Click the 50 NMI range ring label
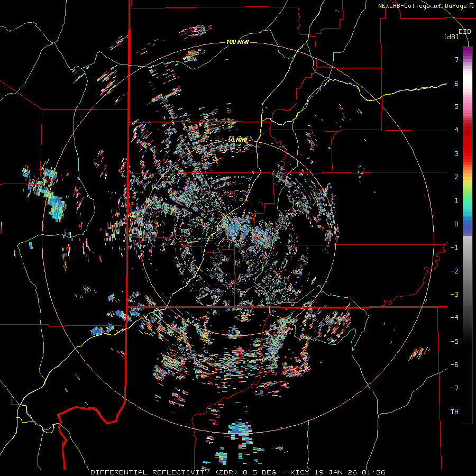This screenshot has width=476, height=476. [x=237, y=140]
